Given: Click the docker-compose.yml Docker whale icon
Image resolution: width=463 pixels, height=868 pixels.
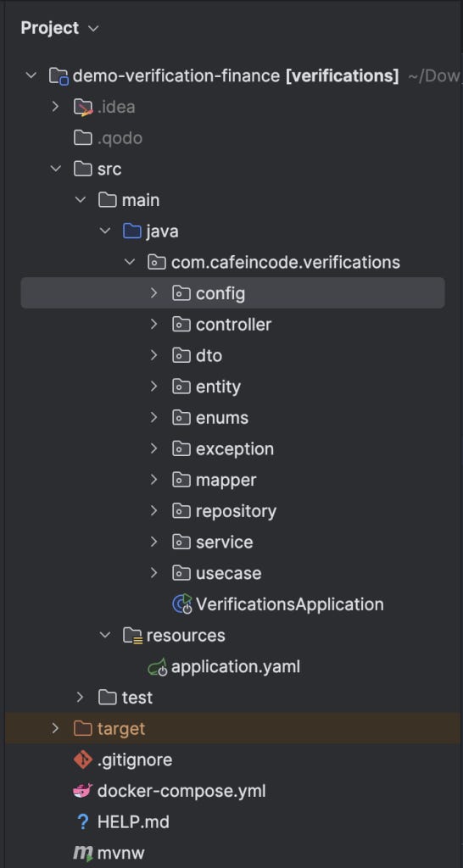Looking at the screenshot, I should click(x=82, y=791).
